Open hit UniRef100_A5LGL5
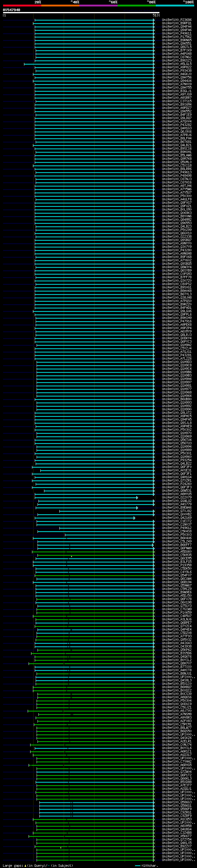197x868 pixels. 177,64
